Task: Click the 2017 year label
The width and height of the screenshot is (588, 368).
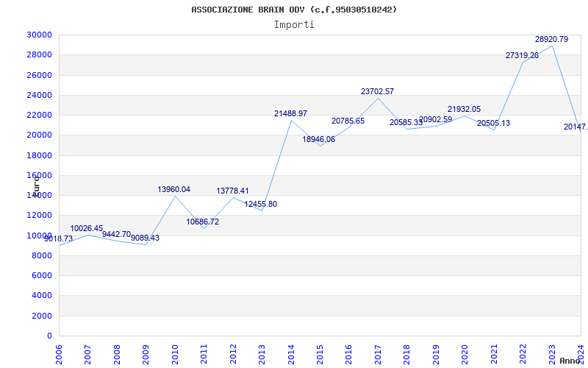Action: click(x=378, y=353)
